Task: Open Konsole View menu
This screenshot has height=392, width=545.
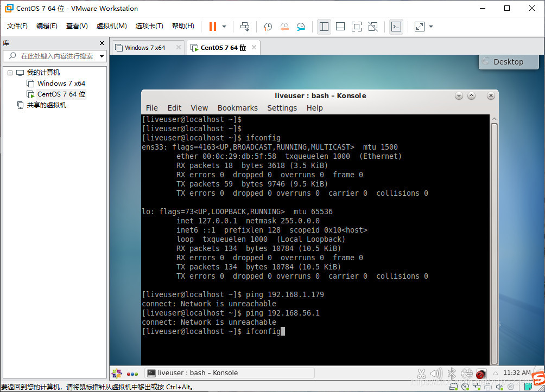Action: coord(199,108)
